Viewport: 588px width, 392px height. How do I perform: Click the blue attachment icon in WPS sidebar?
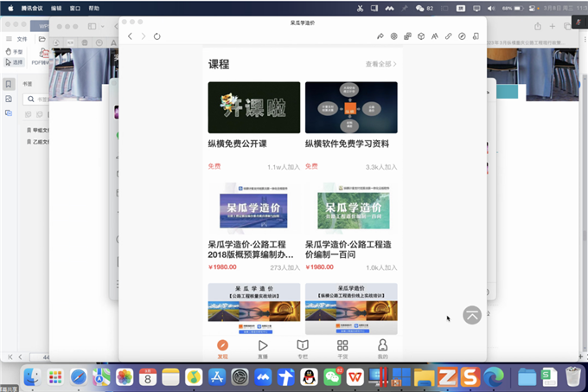(9, 112)
